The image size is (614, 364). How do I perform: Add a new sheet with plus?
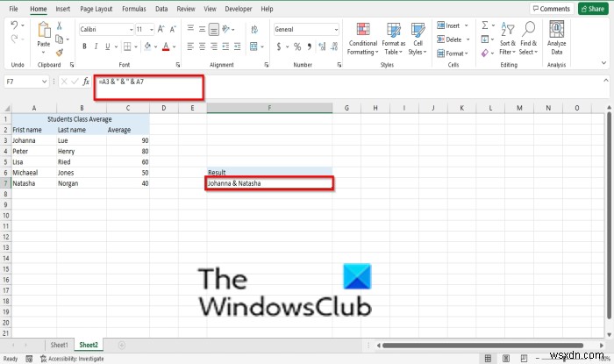click(x=122, y=345)
